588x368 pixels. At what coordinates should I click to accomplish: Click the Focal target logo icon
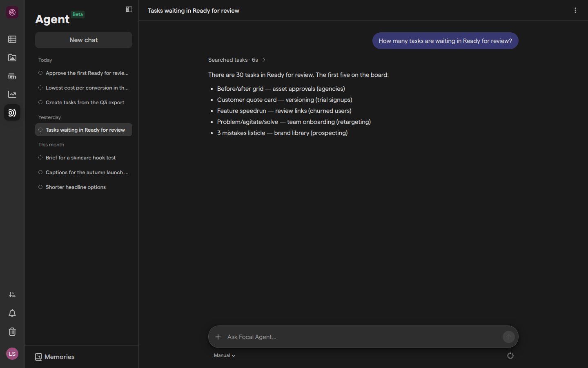(12, 12)
